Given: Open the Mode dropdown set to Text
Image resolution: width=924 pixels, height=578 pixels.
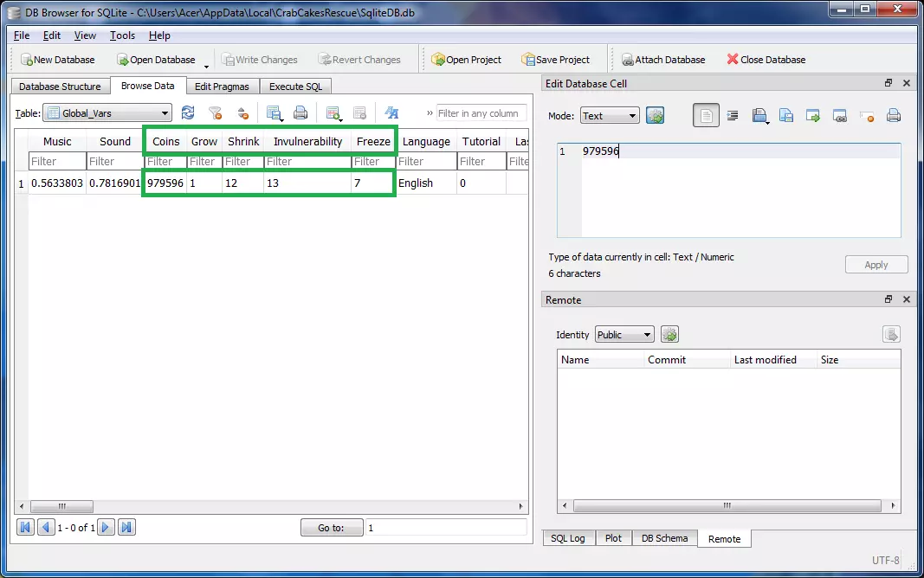Looking at the screenshot, I should pos(610,116).
